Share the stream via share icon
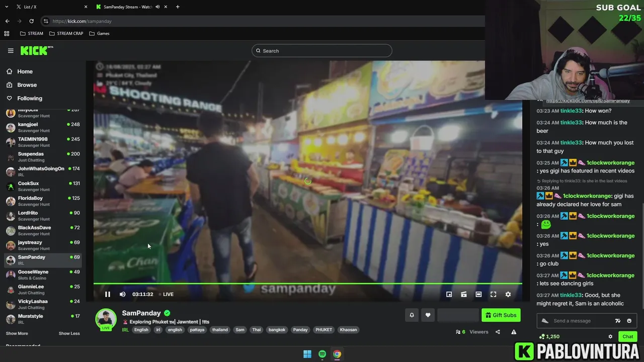Viewport: 644px width, 362px height. click(x=498, y=332)
